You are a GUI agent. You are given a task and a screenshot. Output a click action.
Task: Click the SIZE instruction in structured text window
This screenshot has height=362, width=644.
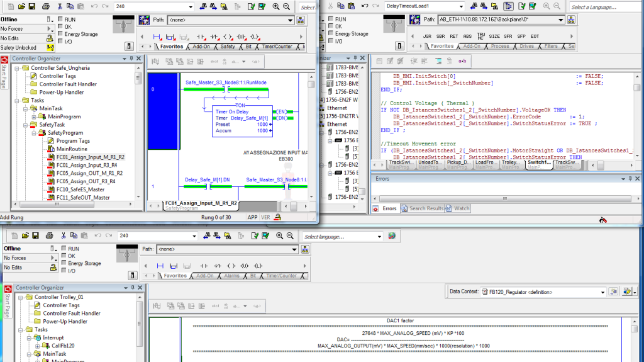494,37
